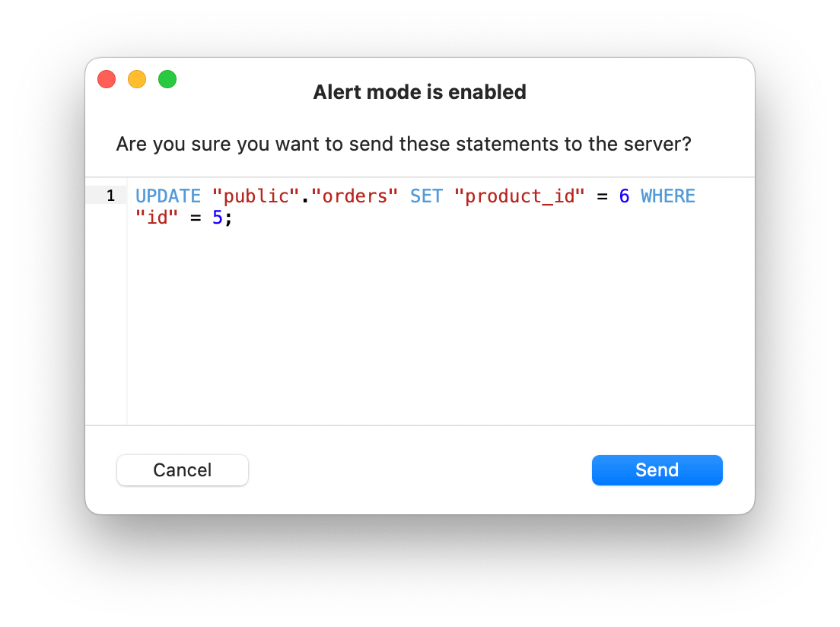The image size is (840, 627).
Task: Click the "id" column in the WHERE clause
Action: 157,218
